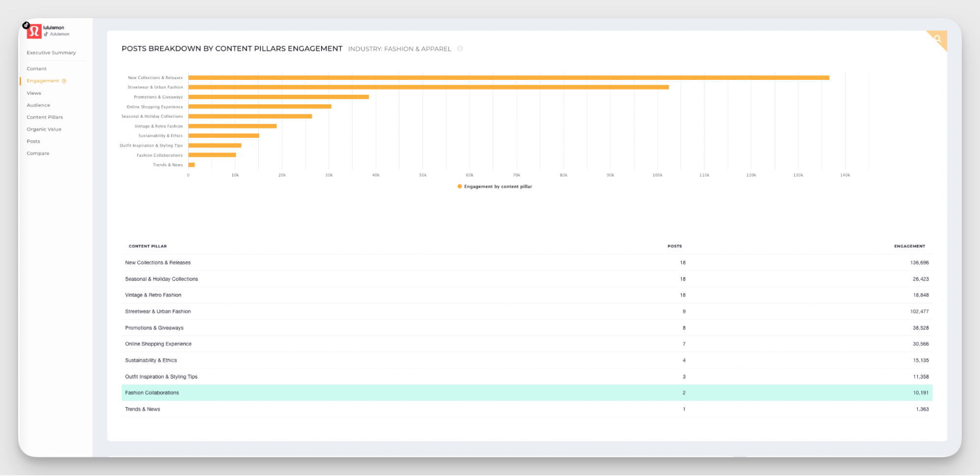Click the longest bar for New Collections & Releases
The image size is (980, 476).
click(505, 77)
